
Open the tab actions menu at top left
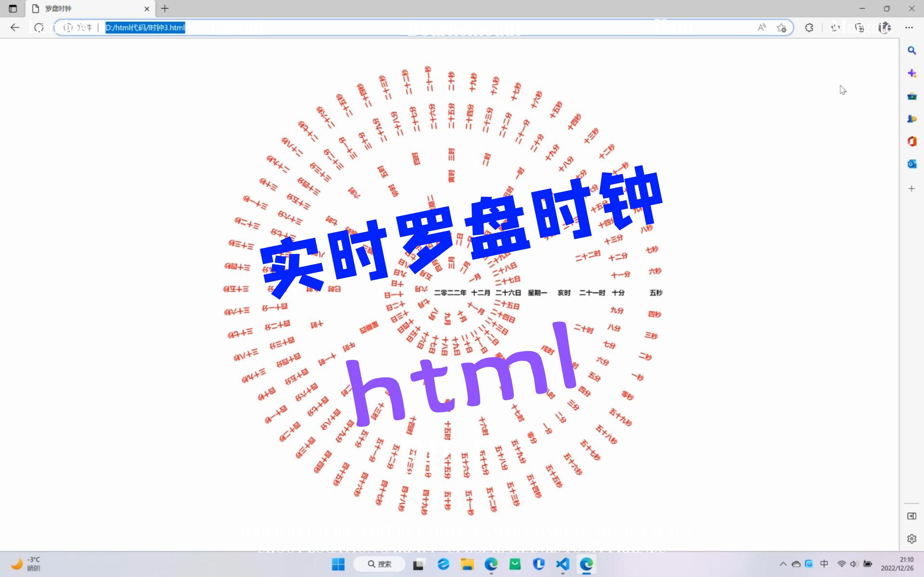click(13, 8)
